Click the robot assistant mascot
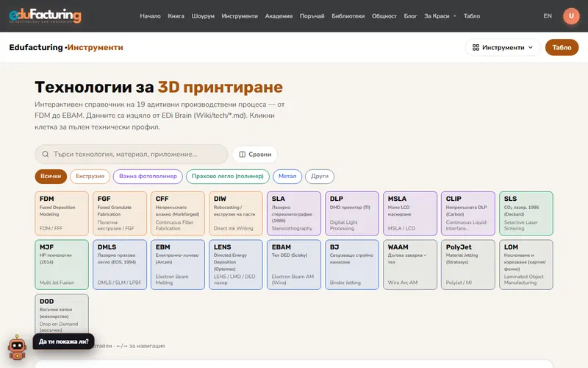The image size is (588, 368). click(x=17, y=347)
